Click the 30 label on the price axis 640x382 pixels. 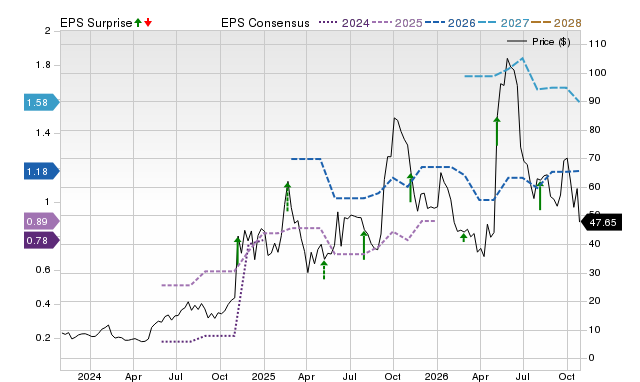click(x=595, y=273)
